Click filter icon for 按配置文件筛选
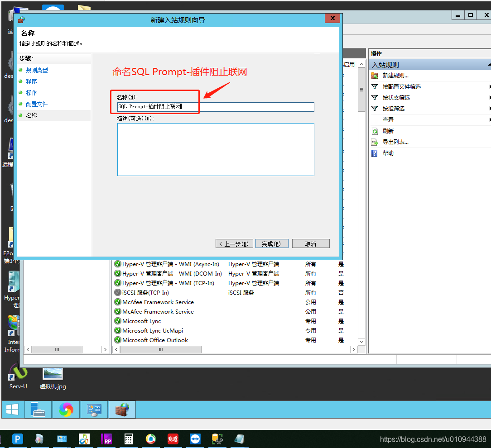491x448 pixels. pyautogui.click(x=375, y=87)
